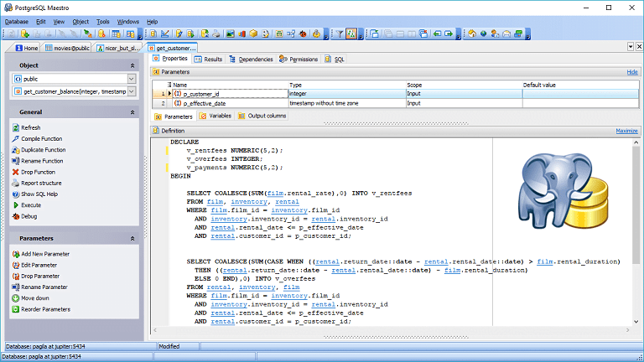The image size is (644, 362).
Task: Click the connect plug toolbar icon
Action: click(87, 34)
